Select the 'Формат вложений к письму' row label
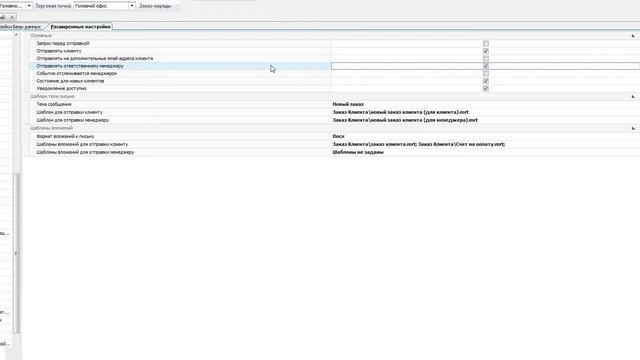 pos(65,136)
